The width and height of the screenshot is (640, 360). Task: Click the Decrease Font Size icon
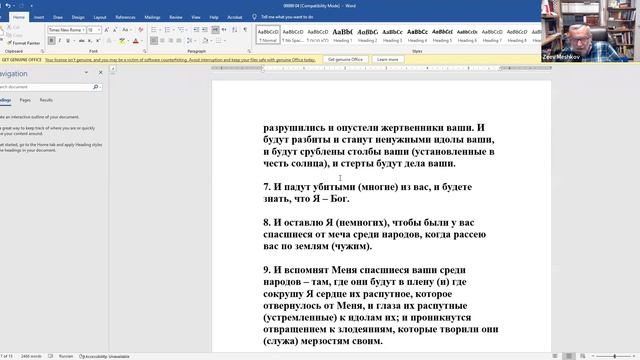point(115,30)
